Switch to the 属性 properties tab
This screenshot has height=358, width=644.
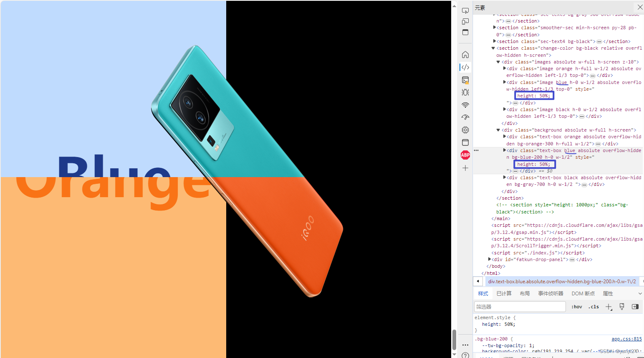[608, 294]
